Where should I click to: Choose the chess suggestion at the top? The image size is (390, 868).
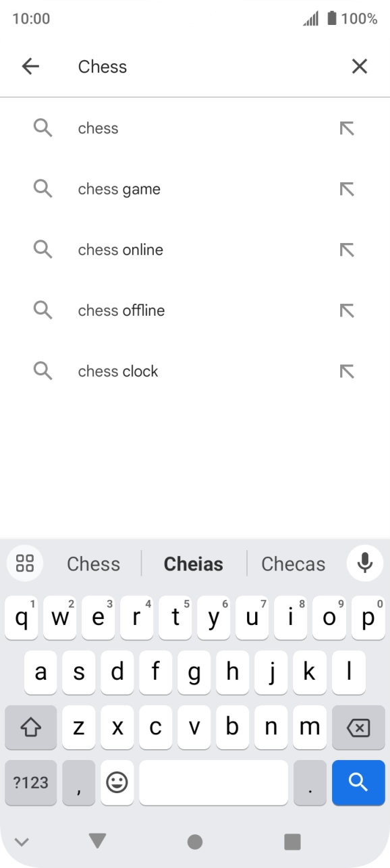click(x=99, y=128)
